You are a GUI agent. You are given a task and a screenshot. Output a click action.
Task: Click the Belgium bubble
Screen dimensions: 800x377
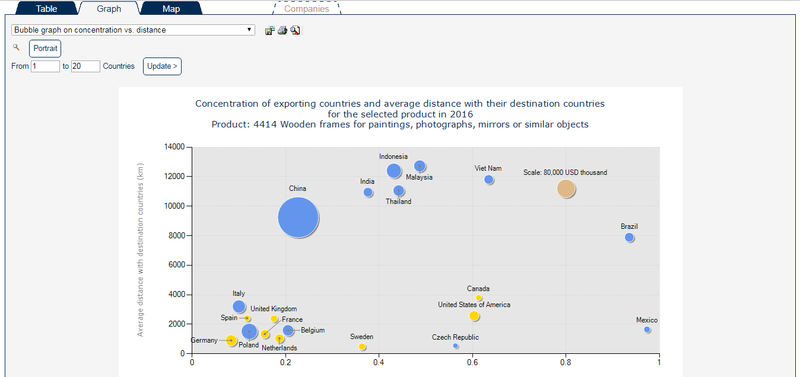click(288, 330)
